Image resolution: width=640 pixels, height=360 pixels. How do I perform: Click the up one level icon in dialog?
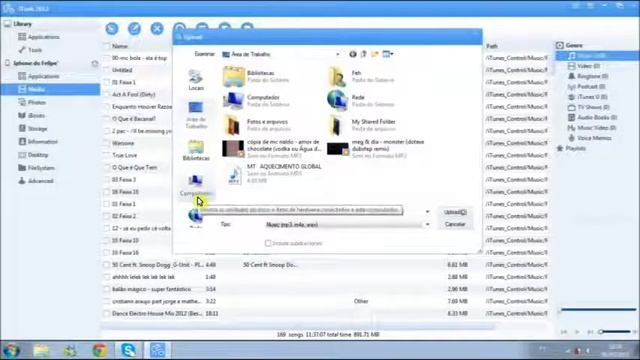pyautogui.click(x=363, y=54)
